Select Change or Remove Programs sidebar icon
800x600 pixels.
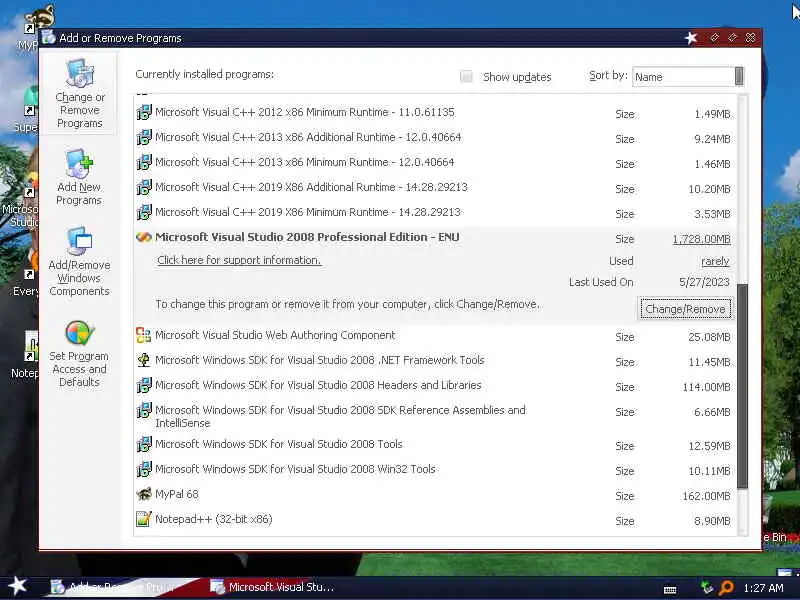point(80,94)
